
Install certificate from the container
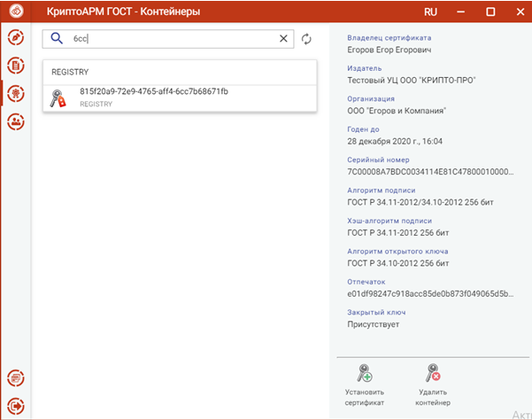[x=365, y=385]
